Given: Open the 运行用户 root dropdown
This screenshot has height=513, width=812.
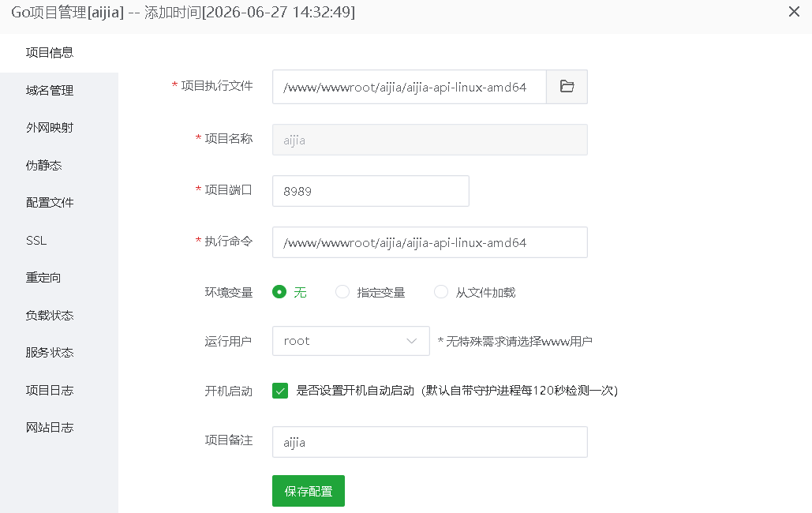Looking at the screenshot, I should 351,341.
